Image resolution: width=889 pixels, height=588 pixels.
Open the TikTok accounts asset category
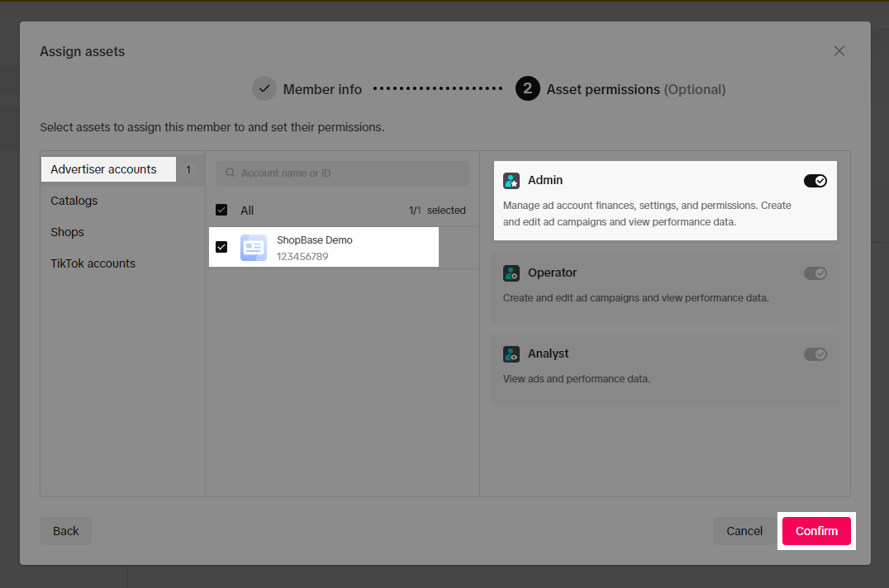tap(93, 263)
